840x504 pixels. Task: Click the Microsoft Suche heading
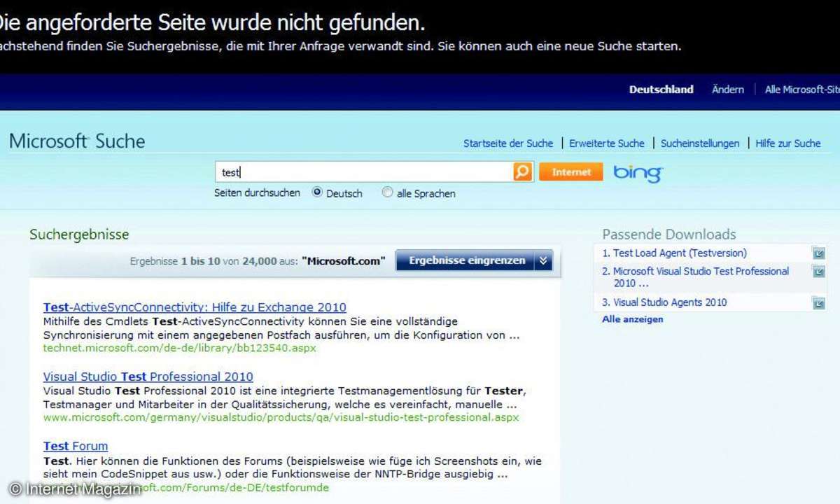pyautogui.click(x=77, y=141)
